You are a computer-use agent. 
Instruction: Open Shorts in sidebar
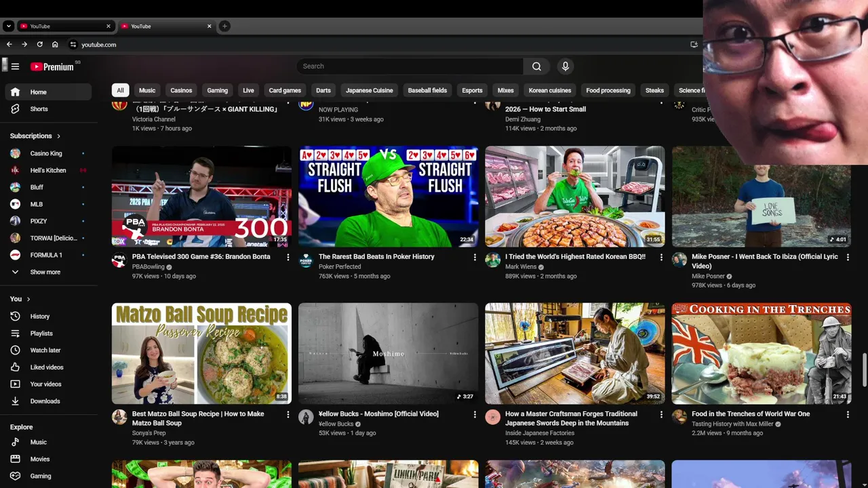click(48, 109)
